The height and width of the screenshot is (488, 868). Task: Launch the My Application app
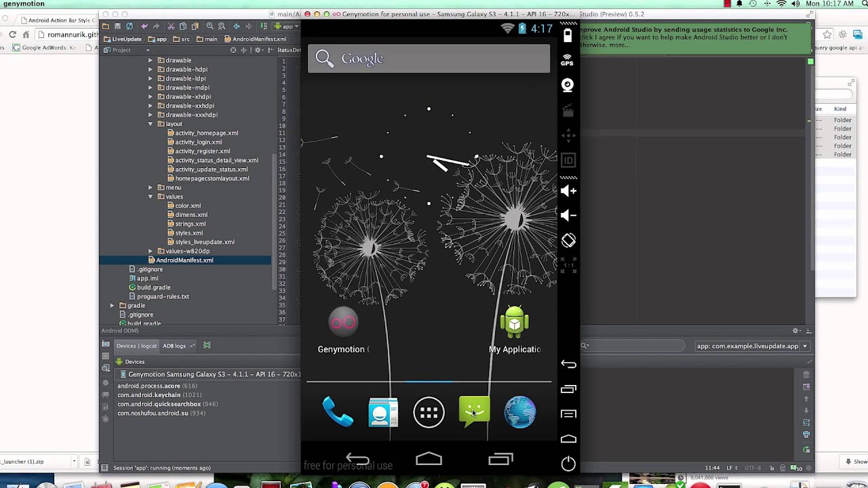click(x=515, y=330)
